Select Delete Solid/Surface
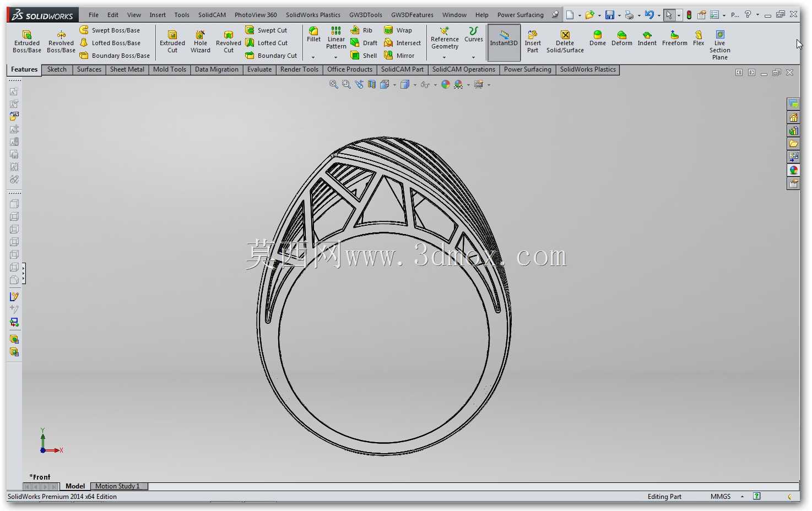 565,42
